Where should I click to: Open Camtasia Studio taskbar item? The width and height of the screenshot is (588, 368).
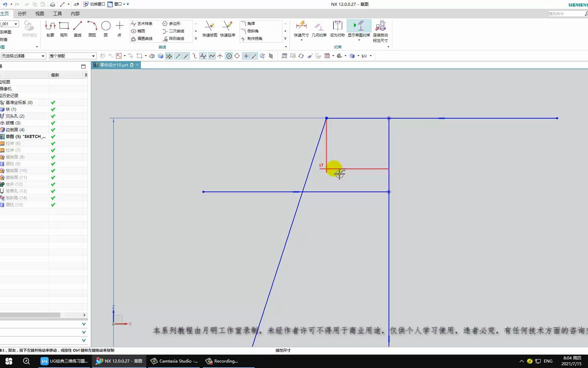tap(175, 361)
